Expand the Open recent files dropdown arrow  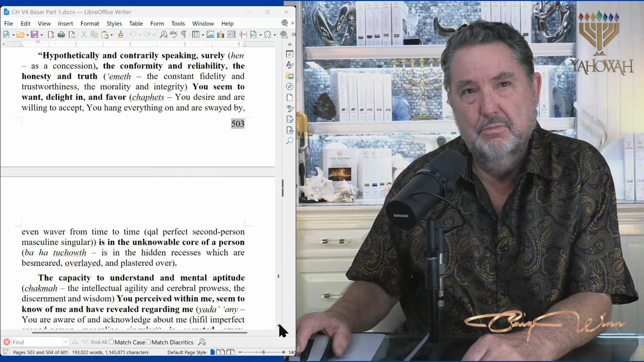click(28, 35)
